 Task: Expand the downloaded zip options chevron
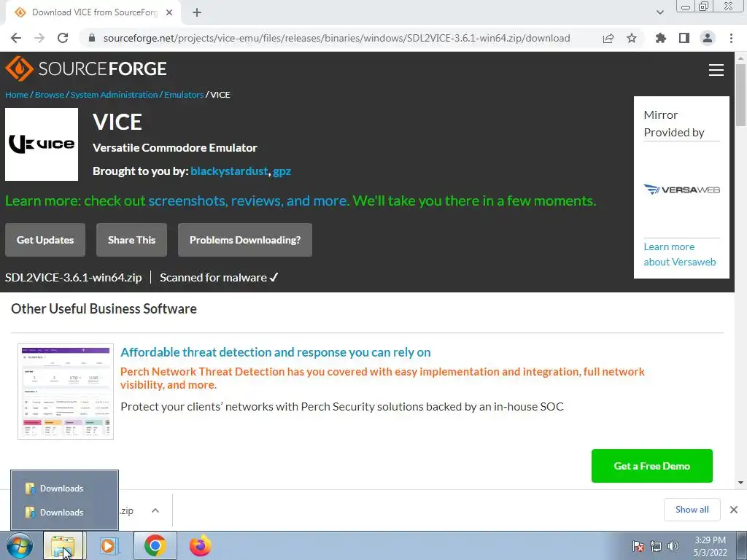tap(155, 510)
